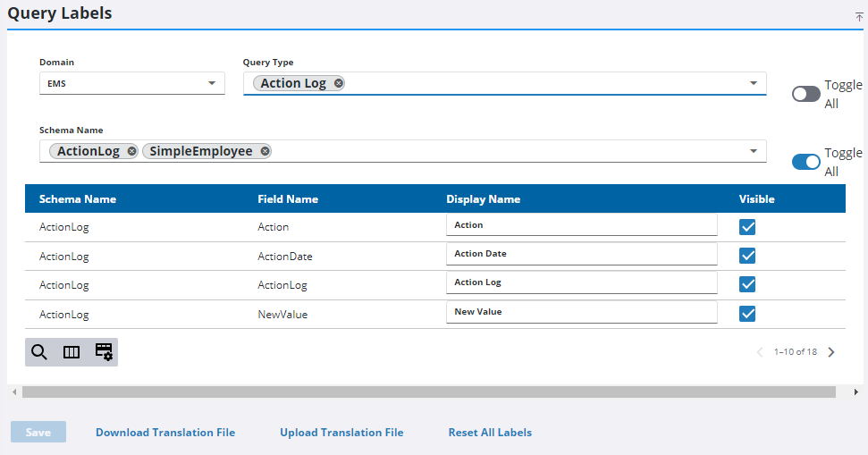Expand the Query Type dropdown arrow
Screen dimensions: 868x455
point(754,83)
